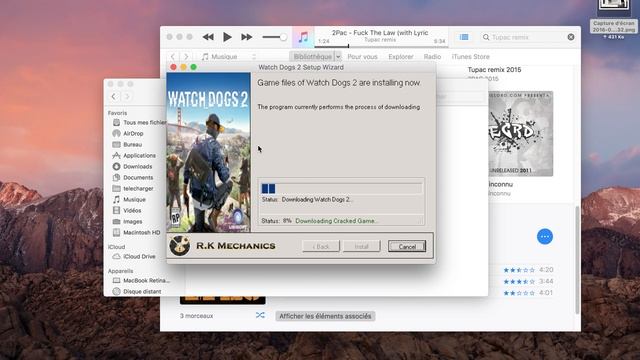The height and width of the screenshot is (360, 640).
Task: Click Afficher les éléments associés button
Action: click(x=325, y=316)
